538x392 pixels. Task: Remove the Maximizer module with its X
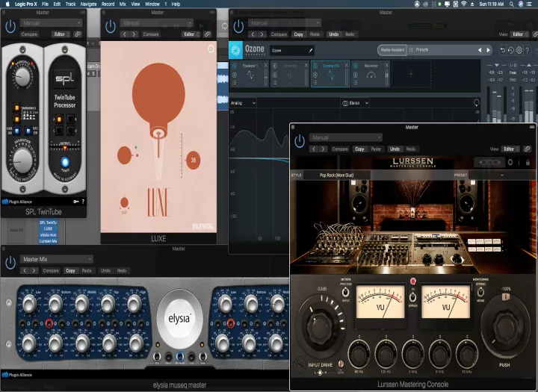point(387,65)
